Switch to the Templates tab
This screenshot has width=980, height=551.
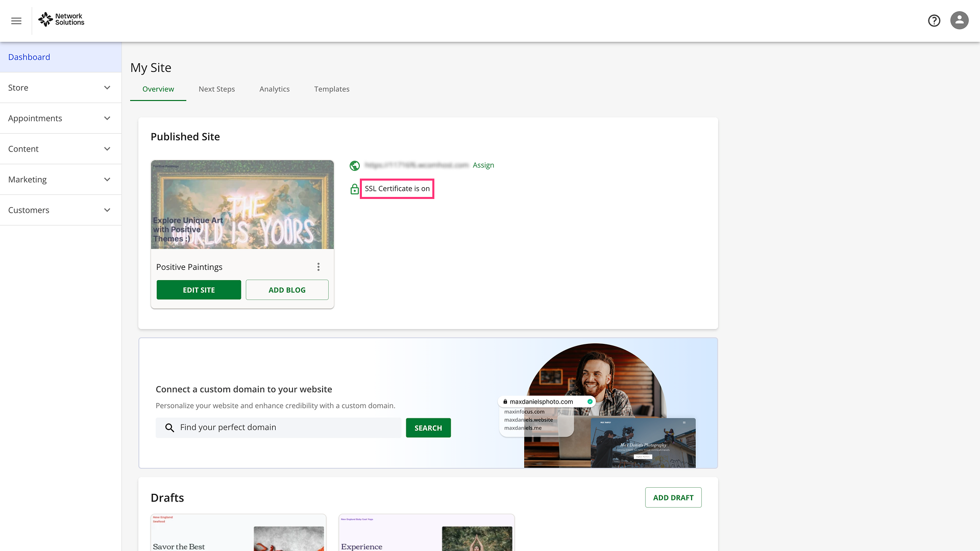tap(332, 89)
